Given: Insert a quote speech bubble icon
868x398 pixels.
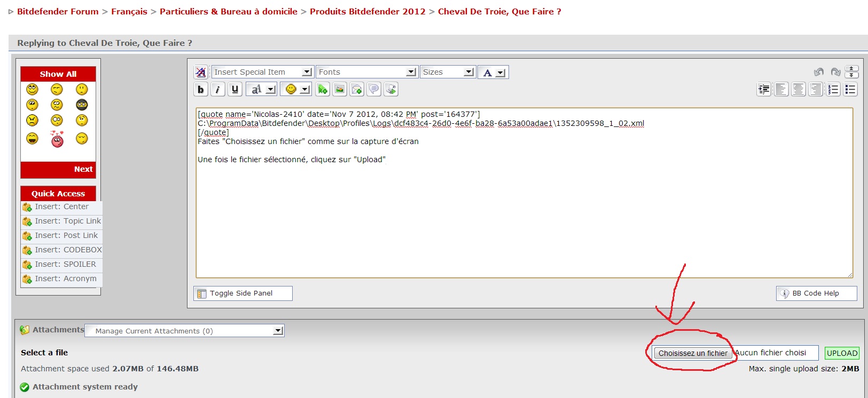Looking at the screenshot, I should tap(374, 89).
